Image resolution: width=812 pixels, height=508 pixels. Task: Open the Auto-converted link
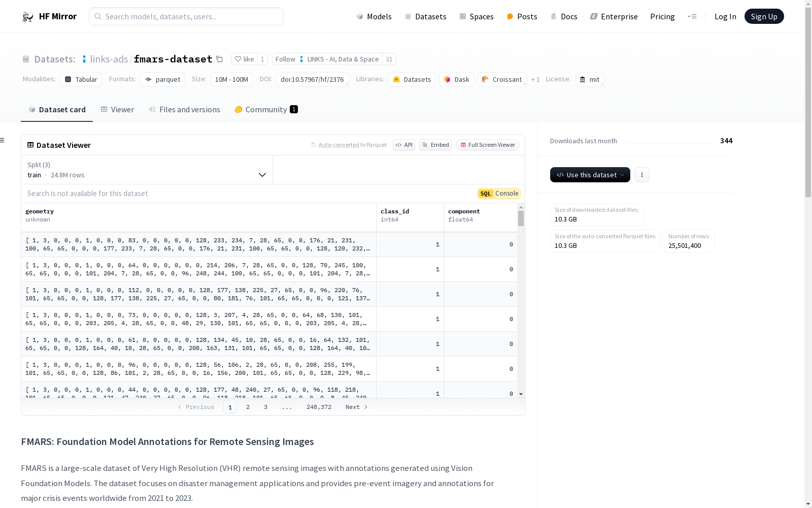coord(339,145)
